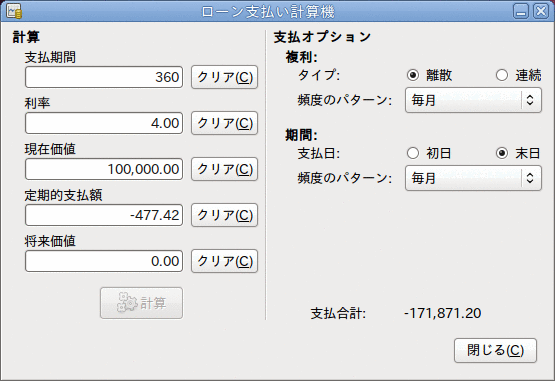Click the 現在価値 input showing 100,000.00
This screenshot has width=555, height=381.
tap(104, 169)
